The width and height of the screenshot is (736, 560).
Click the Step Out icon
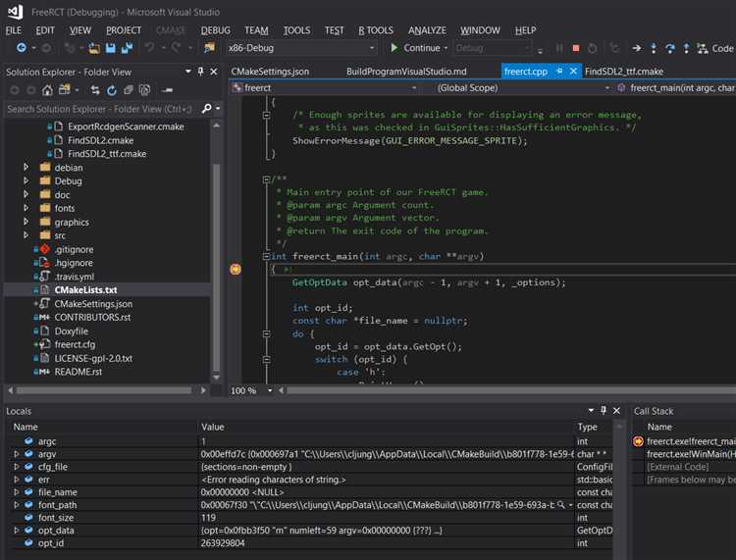(686, 48)
